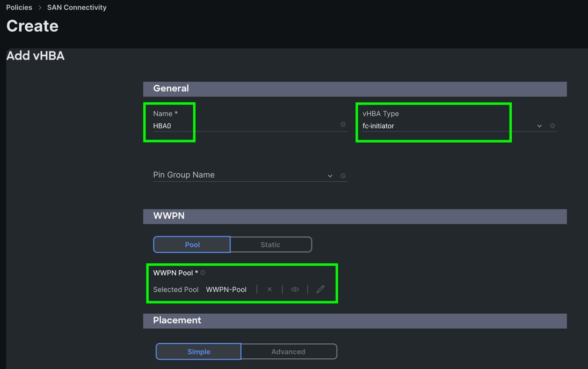Preview WWPN-Pool using the eye icon
Viewport: 588px width, 369px height.
295,290
